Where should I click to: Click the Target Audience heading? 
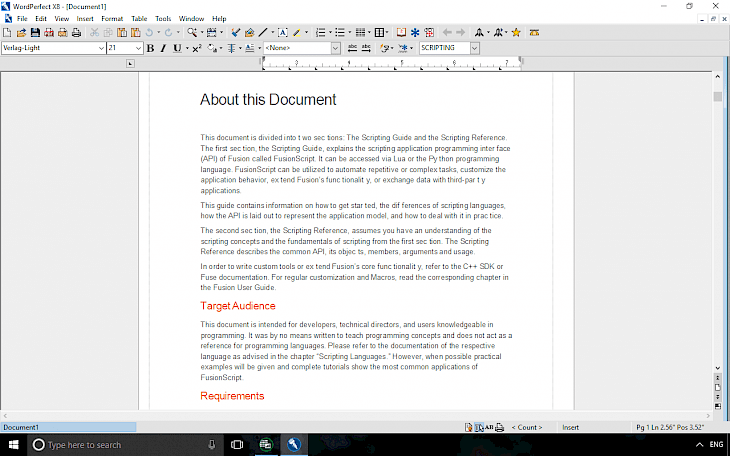[x=238, y=306]
